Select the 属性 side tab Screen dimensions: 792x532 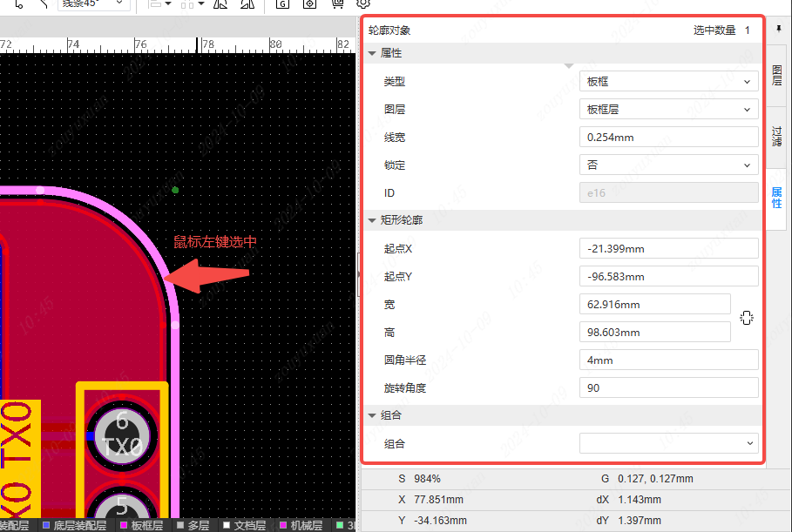click(777, 198)
